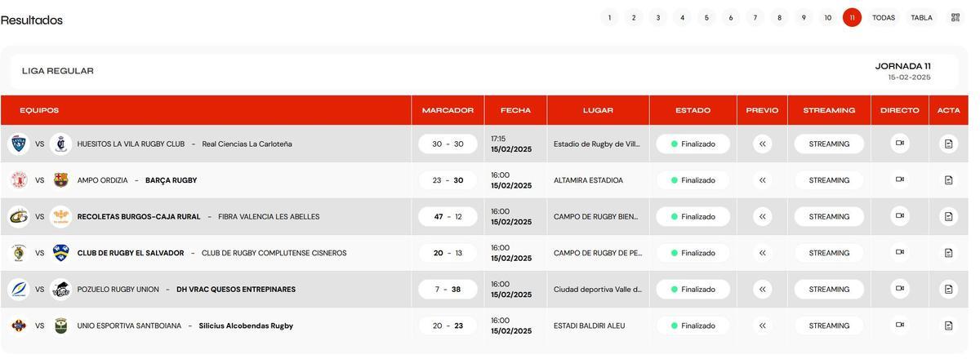Watch directo video for UE Santboiana match
The image size is (980, 363).
click(900, 325)
